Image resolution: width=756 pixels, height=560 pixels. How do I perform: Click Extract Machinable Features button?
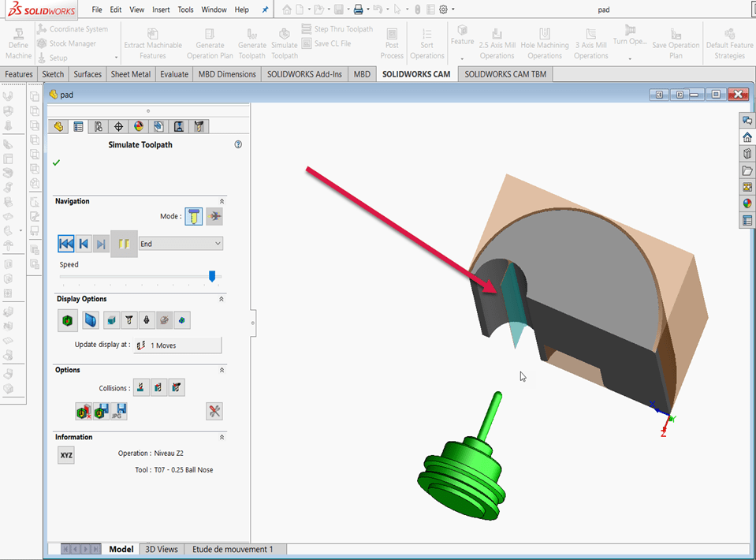tap(153, 43)
